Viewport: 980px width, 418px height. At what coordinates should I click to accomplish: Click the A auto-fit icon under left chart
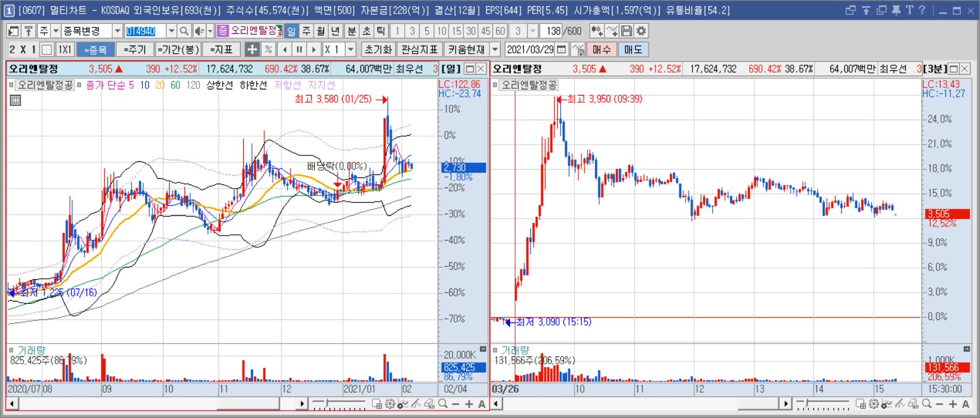tap(482, 404)
